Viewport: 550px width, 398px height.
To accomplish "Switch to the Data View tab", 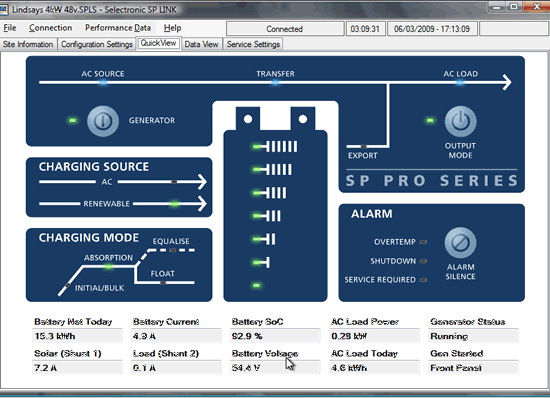I will pos(201,44).
